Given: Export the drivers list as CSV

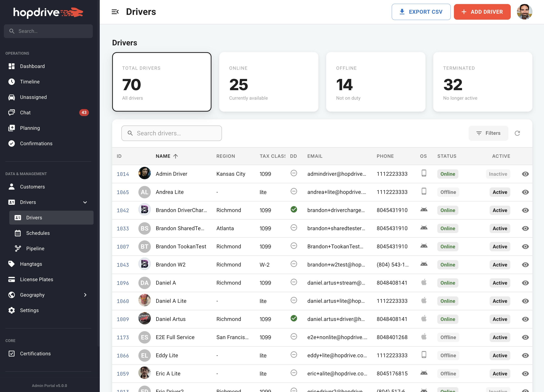Looking at the screenshot, I should click(x=421, y=12).
